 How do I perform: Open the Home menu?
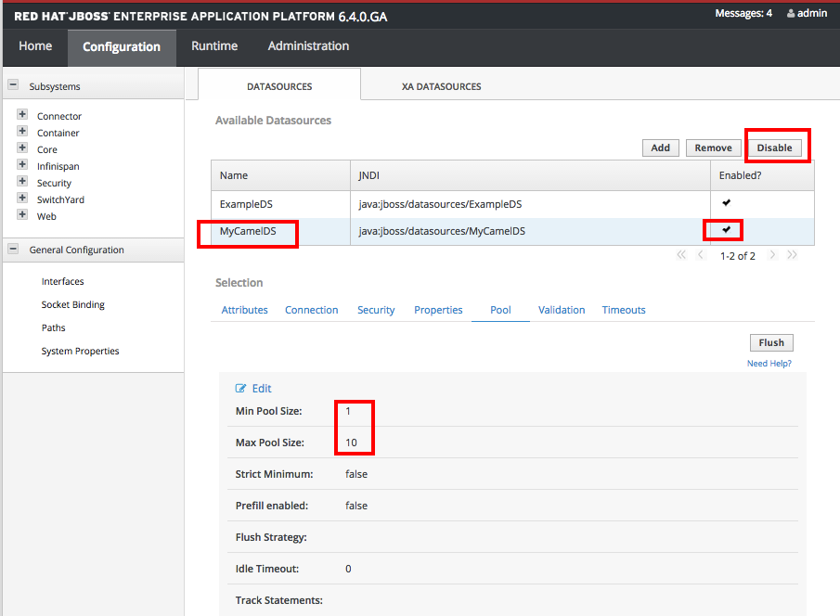(35, 46)
